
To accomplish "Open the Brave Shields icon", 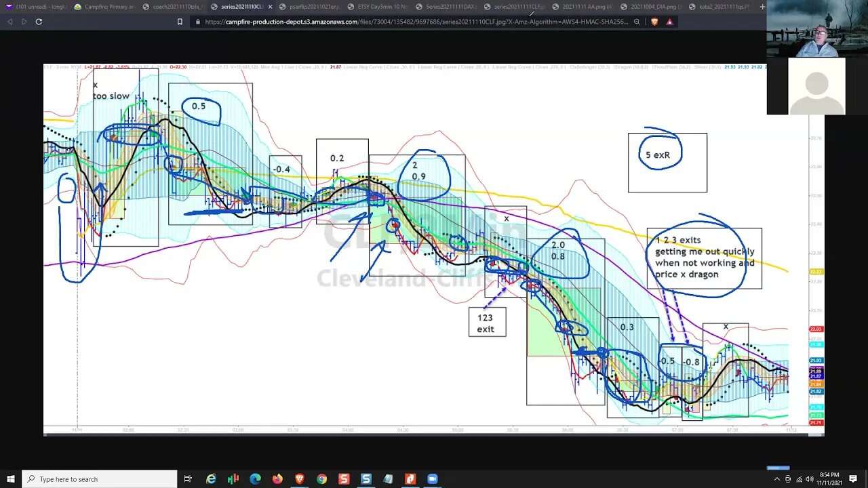I will coord(654,22).
